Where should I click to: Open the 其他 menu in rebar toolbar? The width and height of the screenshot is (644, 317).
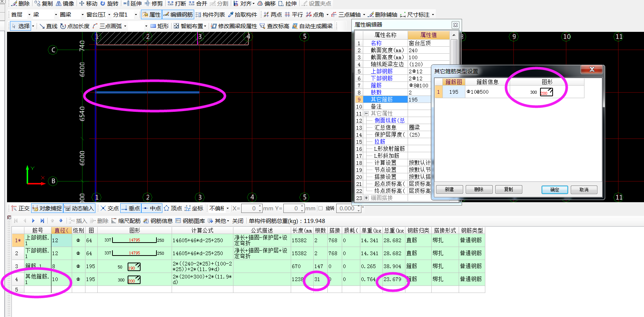click(x=219, y=221)
